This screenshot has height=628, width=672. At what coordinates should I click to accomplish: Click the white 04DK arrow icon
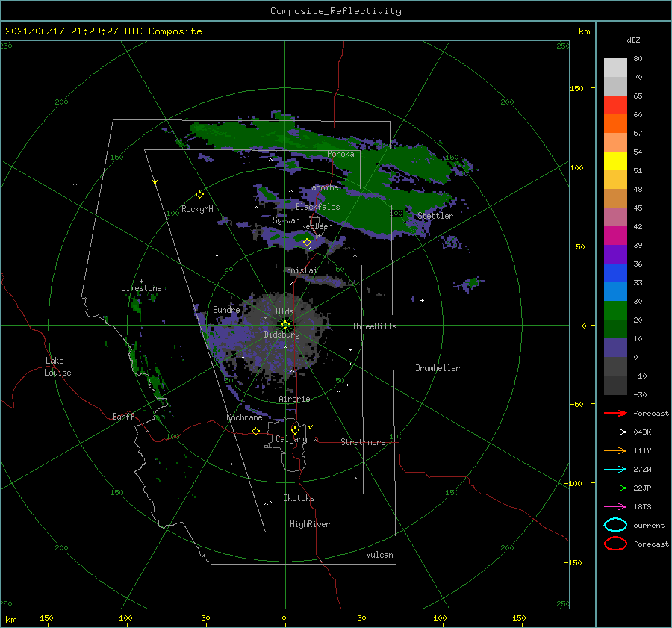tap(615, 432)
